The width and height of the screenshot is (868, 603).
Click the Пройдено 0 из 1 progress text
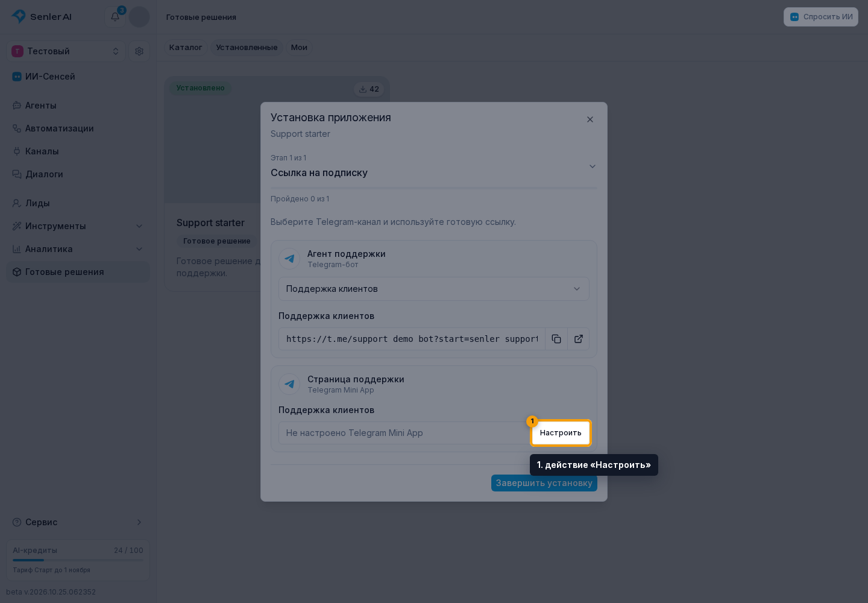tap(300, 199)
